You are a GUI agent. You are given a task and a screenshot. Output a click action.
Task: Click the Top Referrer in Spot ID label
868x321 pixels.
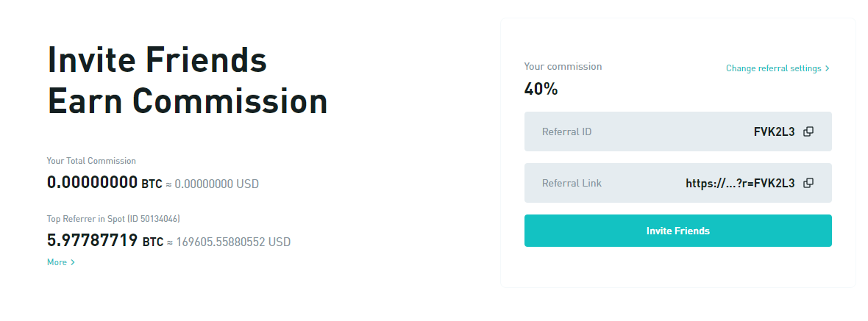(113, 219)
